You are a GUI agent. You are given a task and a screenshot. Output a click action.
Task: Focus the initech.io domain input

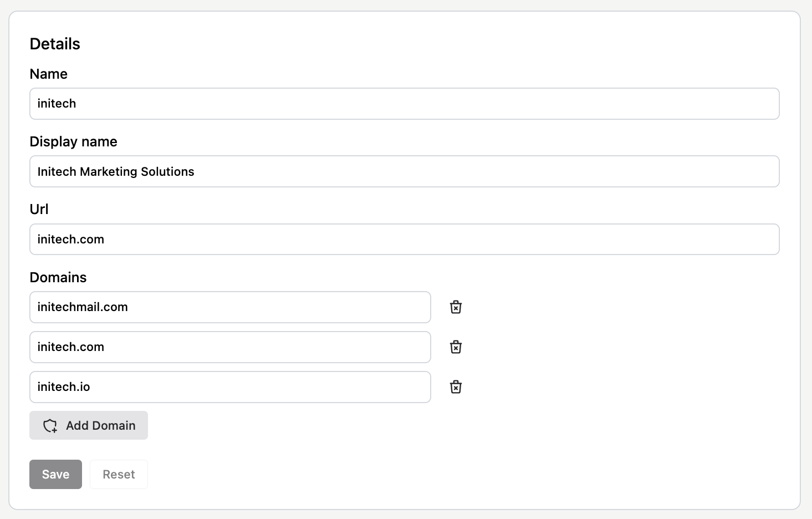(230, 387)
